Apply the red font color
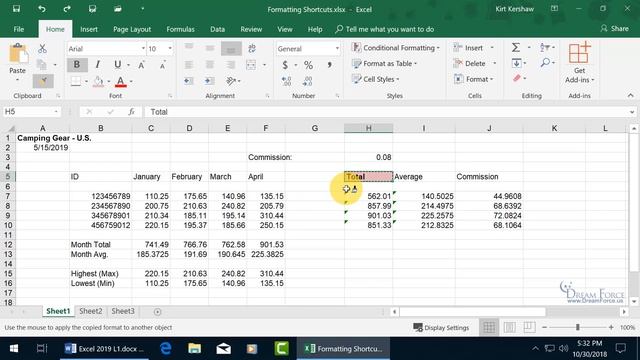Image resolution: width=640 pixels, height=360 pixels. click(x=120, y=81)
